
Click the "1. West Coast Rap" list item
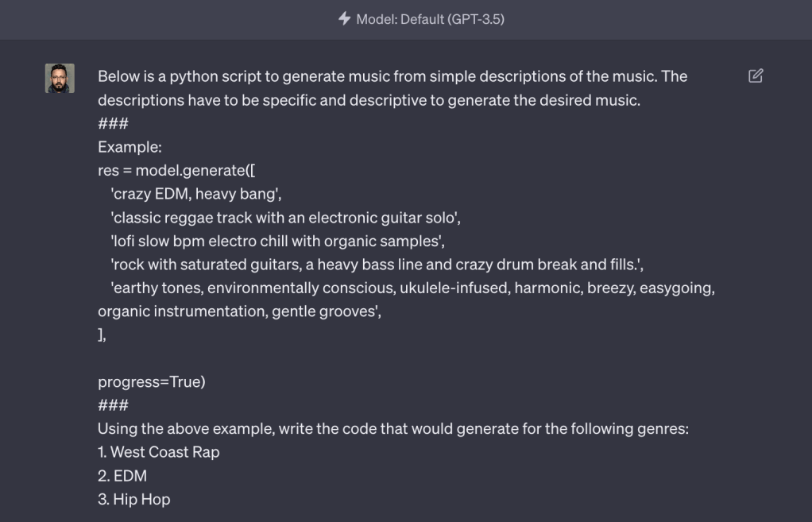(158, 452)
